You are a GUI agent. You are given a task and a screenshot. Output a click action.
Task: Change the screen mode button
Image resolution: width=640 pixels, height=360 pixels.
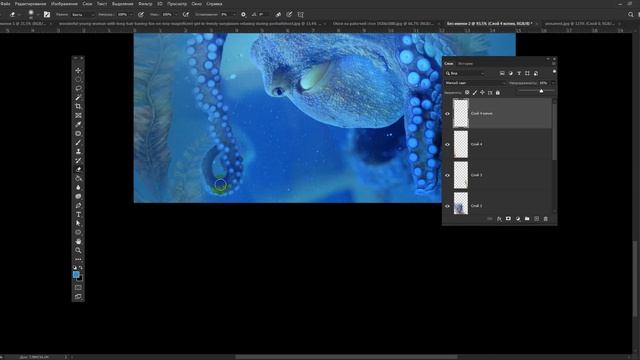pyautogui.click(x=78, y=297)
